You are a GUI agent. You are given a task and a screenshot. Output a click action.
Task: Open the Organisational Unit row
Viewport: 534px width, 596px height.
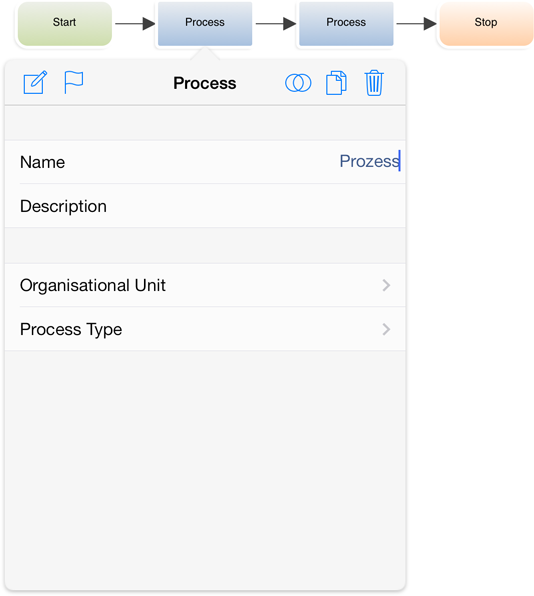205,285
